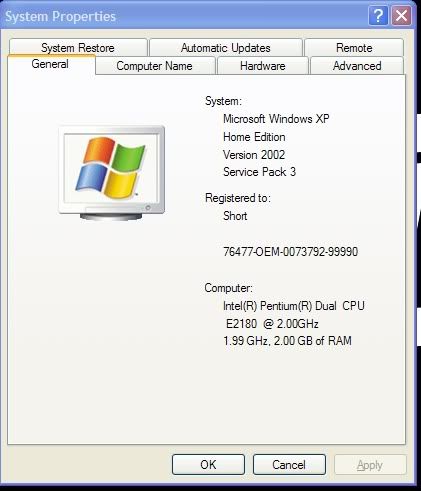Click the Windows XP monitor logo
The height and width of the screenshot is (491, 421).
[x=112, y=173]
